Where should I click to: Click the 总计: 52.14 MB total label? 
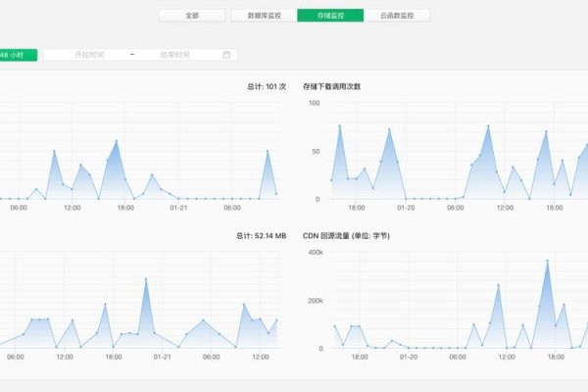click(261, 236)
